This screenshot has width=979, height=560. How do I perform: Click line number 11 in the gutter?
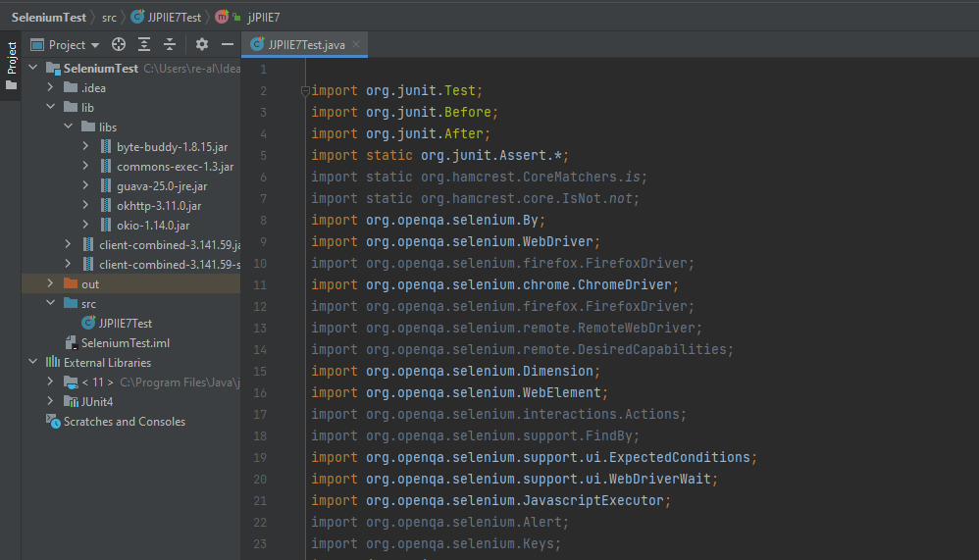point(260,285)
